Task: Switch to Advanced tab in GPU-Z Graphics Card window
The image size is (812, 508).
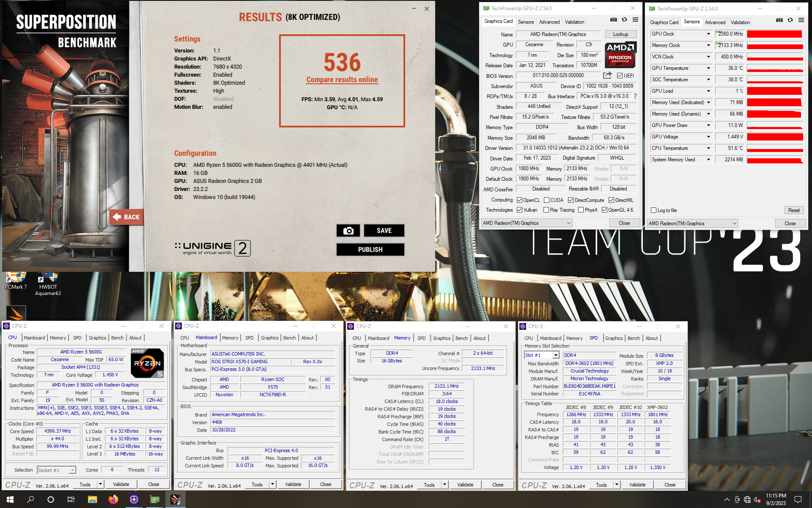Action: click(549, 22)
